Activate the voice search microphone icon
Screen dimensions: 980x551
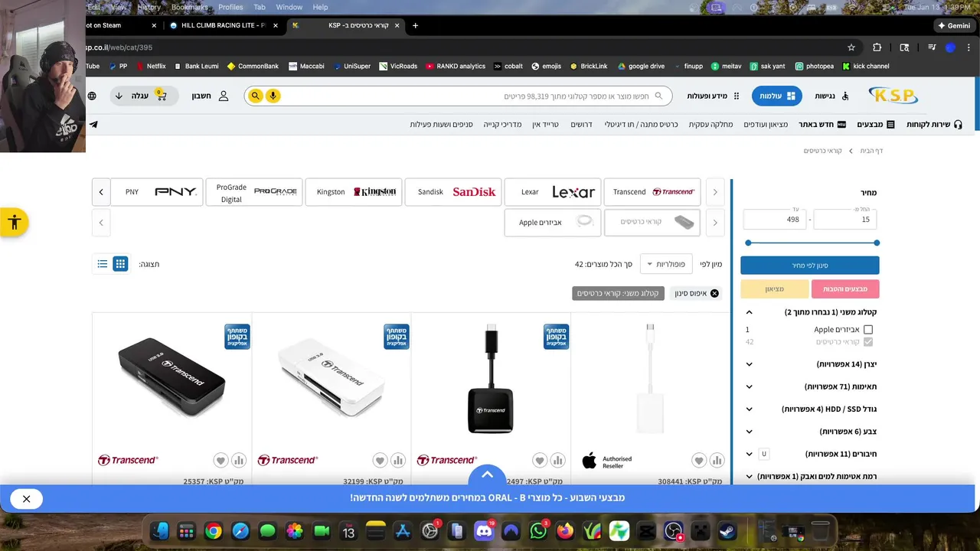click(x=273, y=96)
